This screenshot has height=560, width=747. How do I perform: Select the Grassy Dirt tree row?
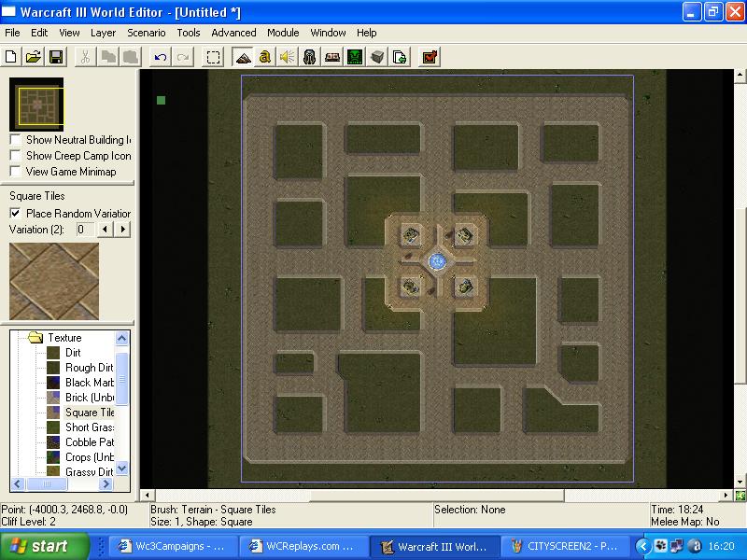89,471
